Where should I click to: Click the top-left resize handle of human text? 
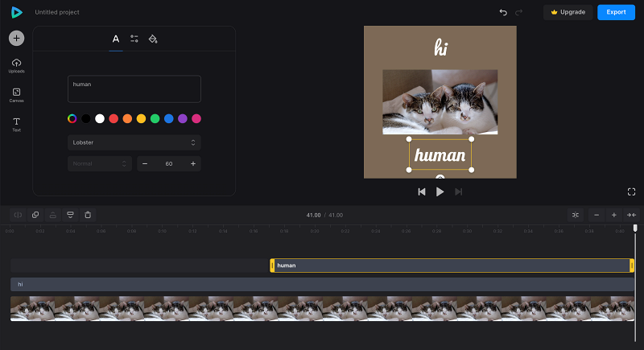click(409, 139)
